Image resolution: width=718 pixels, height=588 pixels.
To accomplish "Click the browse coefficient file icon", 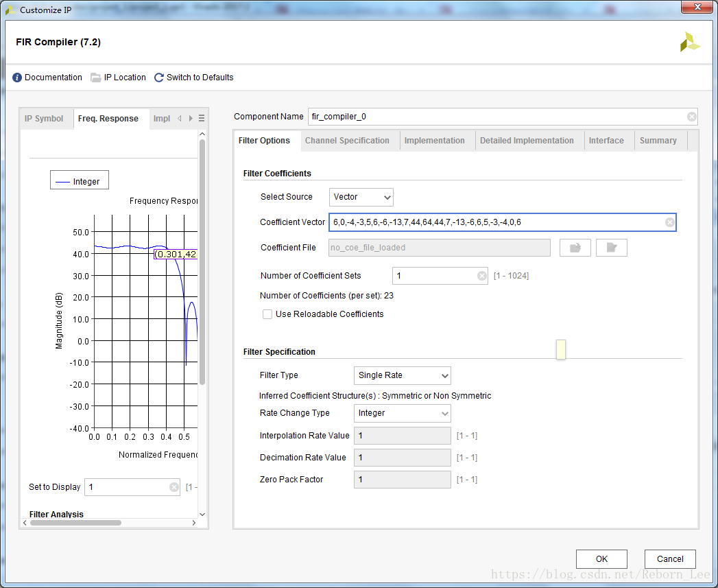I will (x=575, y=248).
